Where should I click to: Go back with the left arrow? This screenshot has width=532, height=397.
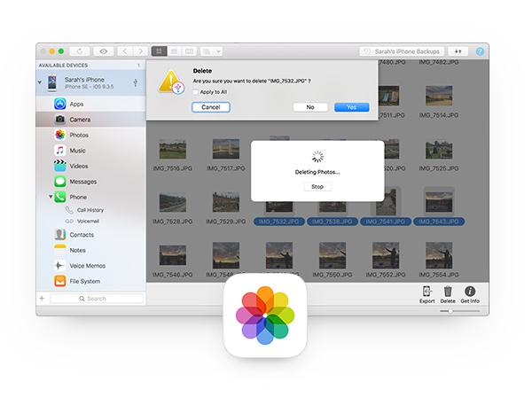[x=125, y=51]
